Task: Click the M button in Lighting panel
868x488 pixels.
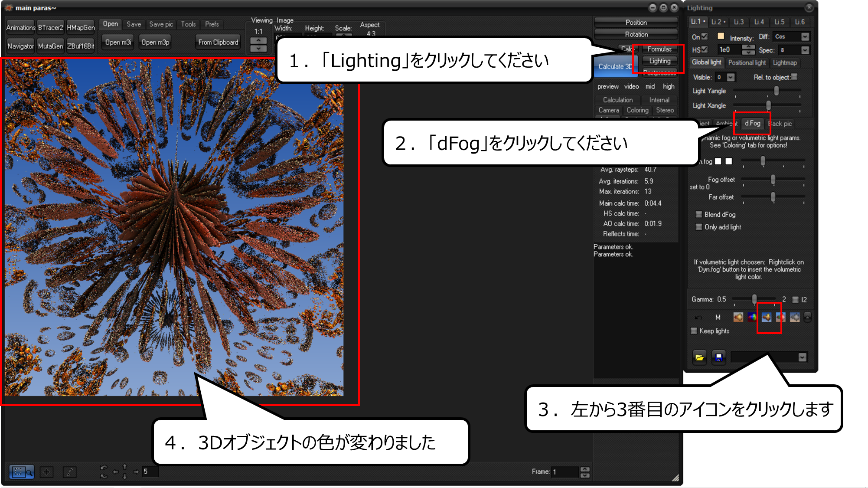Action: click(718, 318)
